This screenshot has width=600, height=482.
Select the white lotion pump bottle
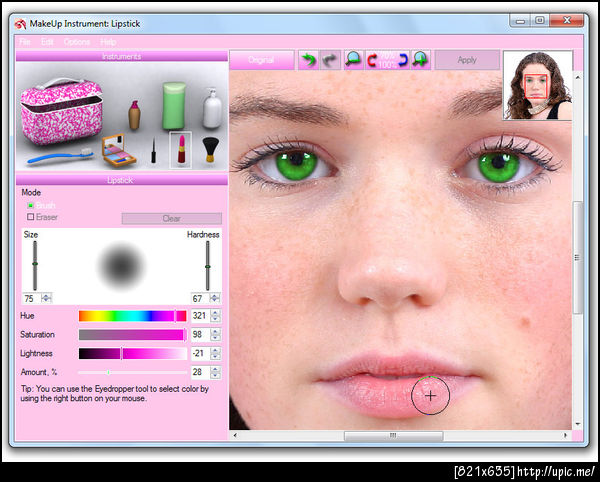[212, 108]
